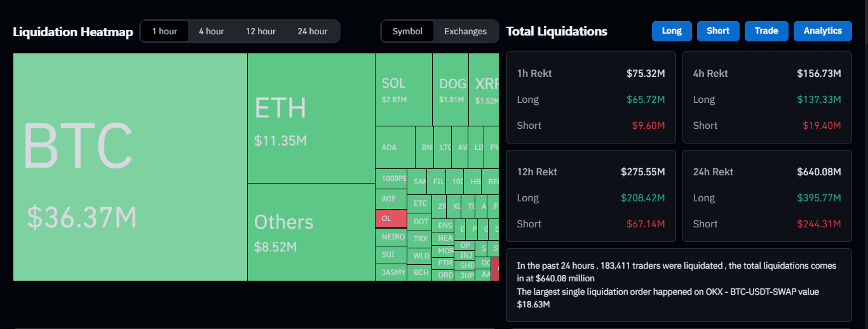Image resolution: width=868 pixels, height=329 pixels.
Task: Click the 1h Rekt stats card
Action: click(x=590, y=97)
